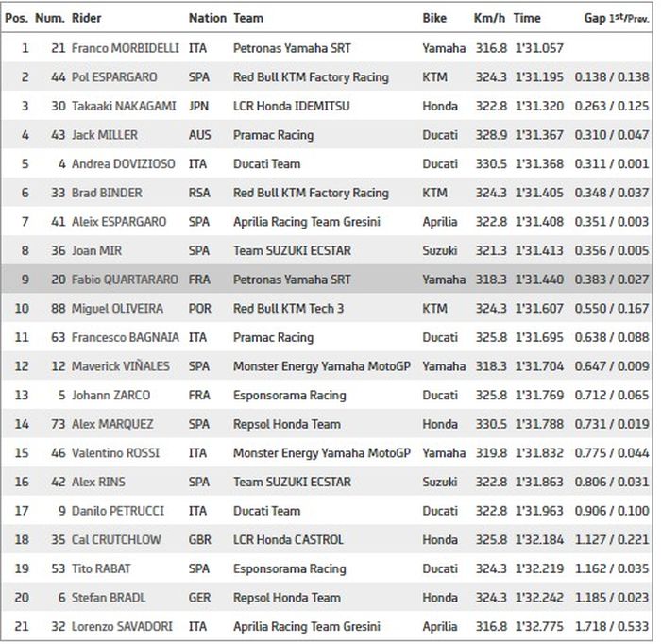Viewport: 661px width, 644px height.
Task: Click team LCR Honda CASTROL
Action: pyautogui.click(x=288, y=539)
